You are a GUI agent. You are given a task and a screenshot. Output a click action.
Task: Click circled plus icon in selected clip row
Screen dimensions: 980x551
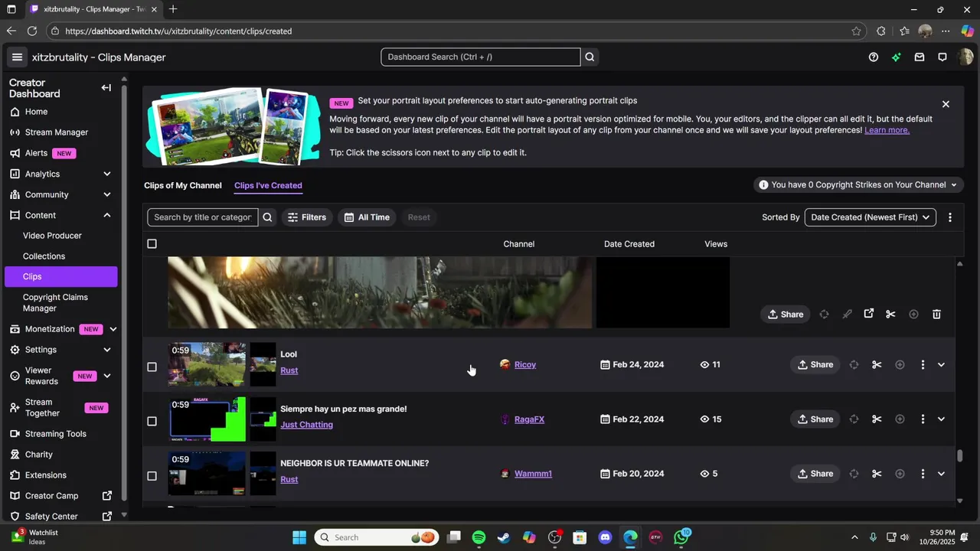click(913, 314)
